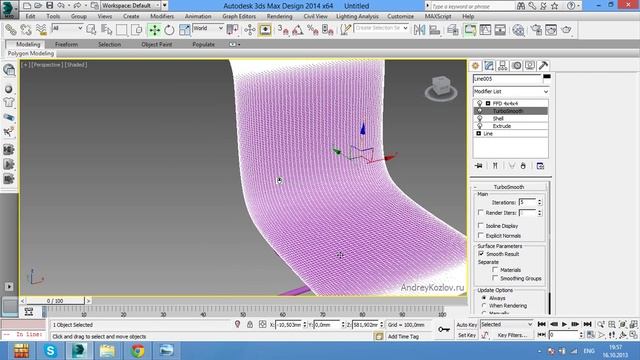Viewport: 640px width, 360px height.
Task: Open Workspace Default dropdown
Action: click(x=131, y=5)
